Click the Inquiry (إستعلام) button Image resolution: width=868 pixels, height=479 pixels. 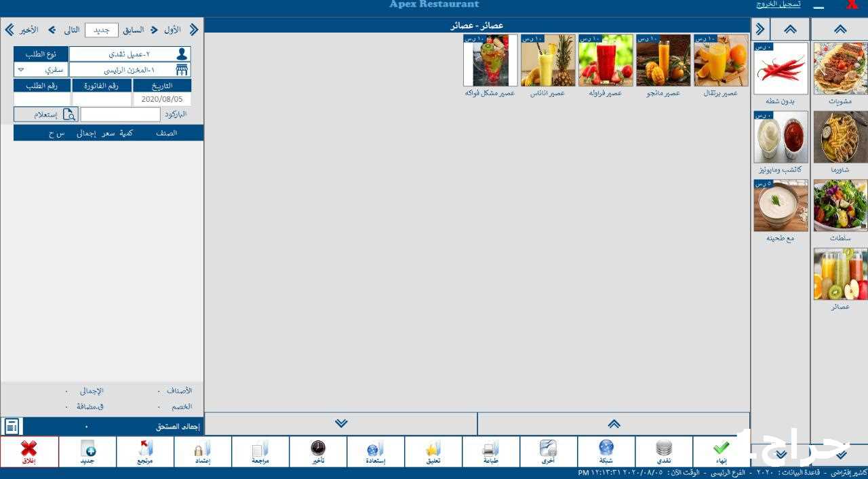46,115
